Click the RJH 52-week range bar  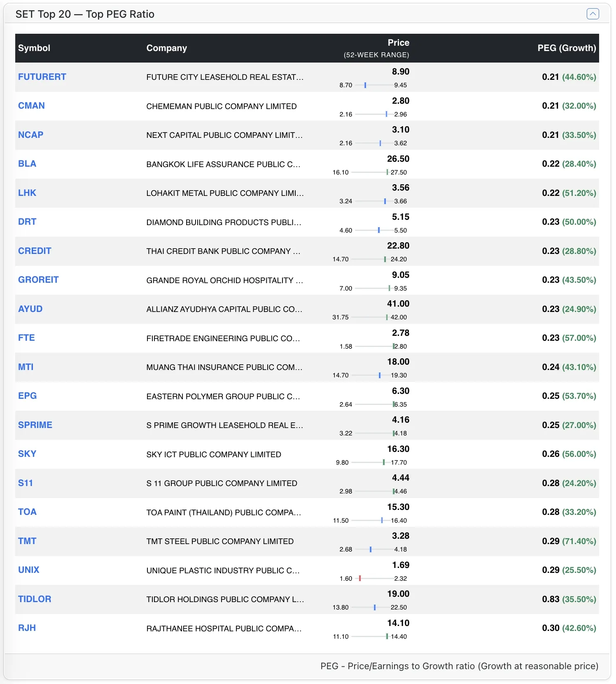pos(370,637)
